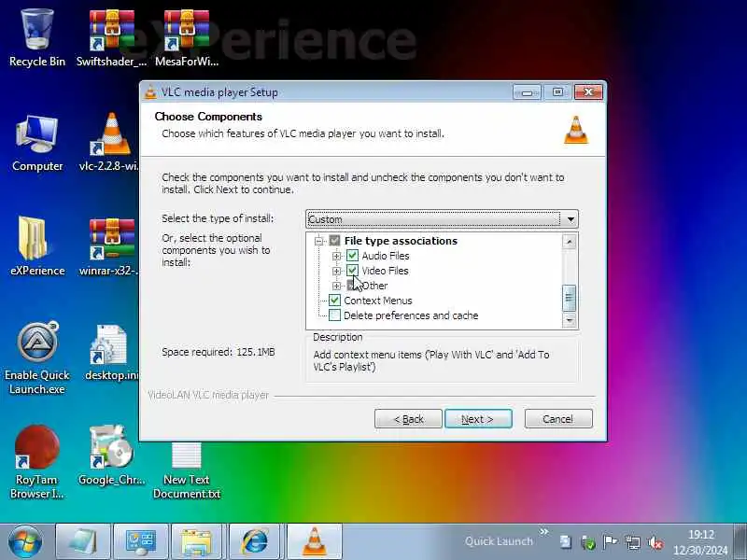747x560 pixels.
Task: Open the taskbar clock showing 19:12
Action: pyautogui.click(x=701, y=542)
